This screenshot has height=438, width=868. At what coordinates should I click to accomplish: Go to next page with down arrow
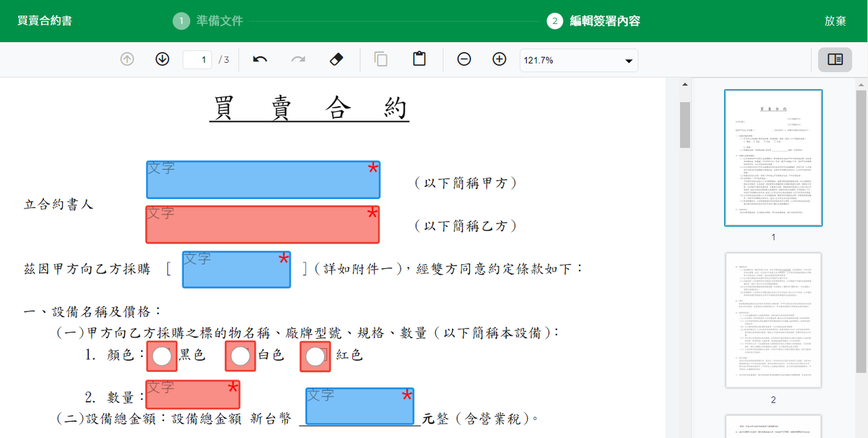click(x=163, y=60)
